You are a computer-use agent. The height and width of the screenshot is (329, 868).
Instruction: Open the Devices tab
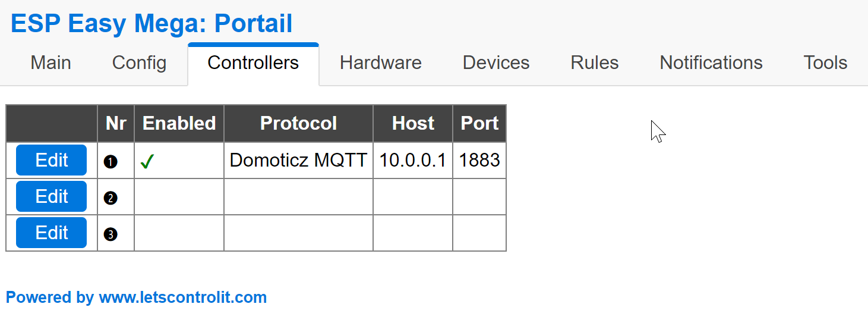coord(496,63)
